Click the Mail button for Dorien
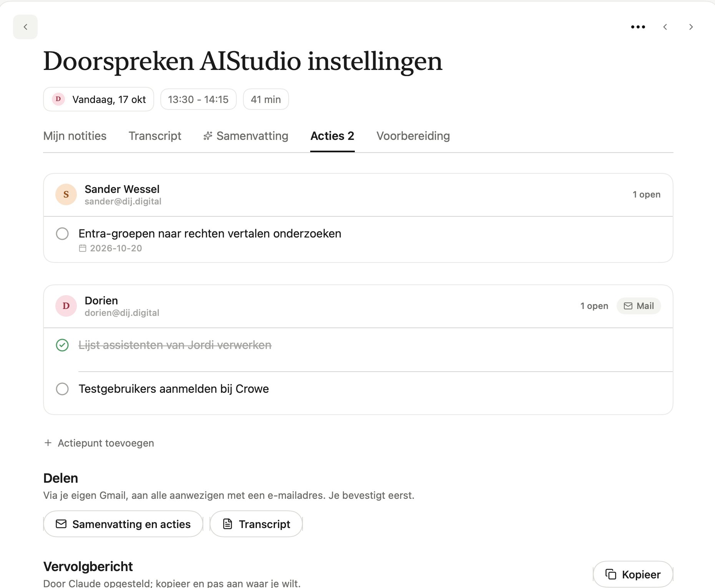Image resolution: width=715 pixels, height=588 pixels. click(x=639, y=306)
